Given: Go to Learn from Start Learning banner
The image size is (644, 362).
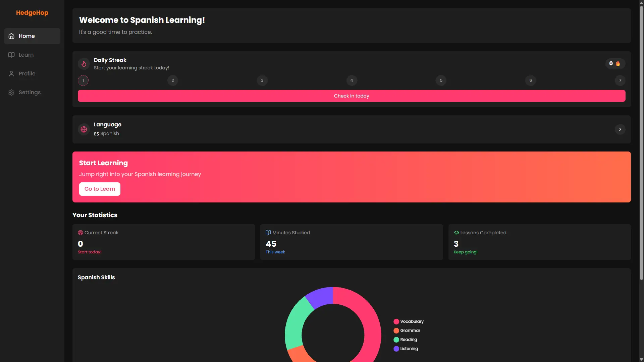Looking at the screenshot, I should pyautogui.click(x=100, y=189).
